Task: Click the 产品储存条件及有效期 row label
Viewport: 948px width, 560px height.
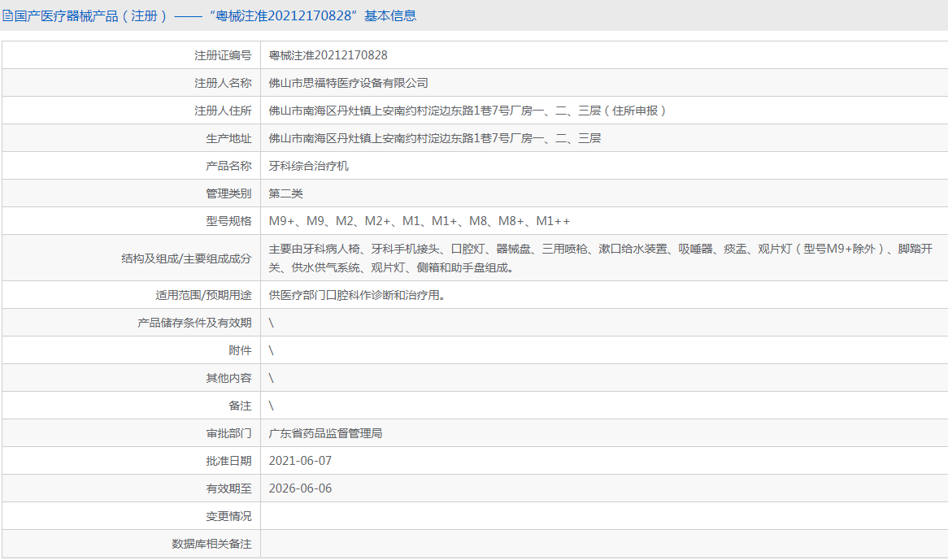Action: [x=194, y=323]
